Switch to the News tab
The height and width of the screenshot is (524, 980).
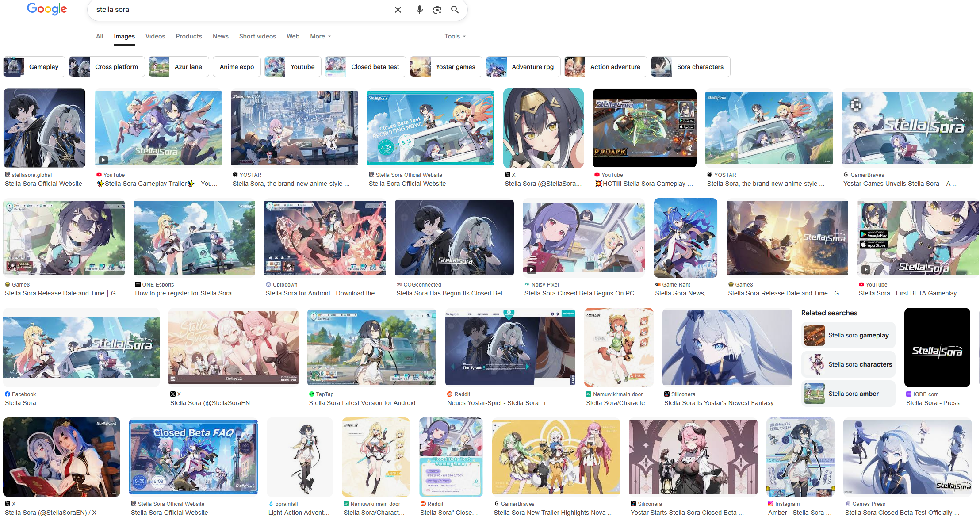221,36
